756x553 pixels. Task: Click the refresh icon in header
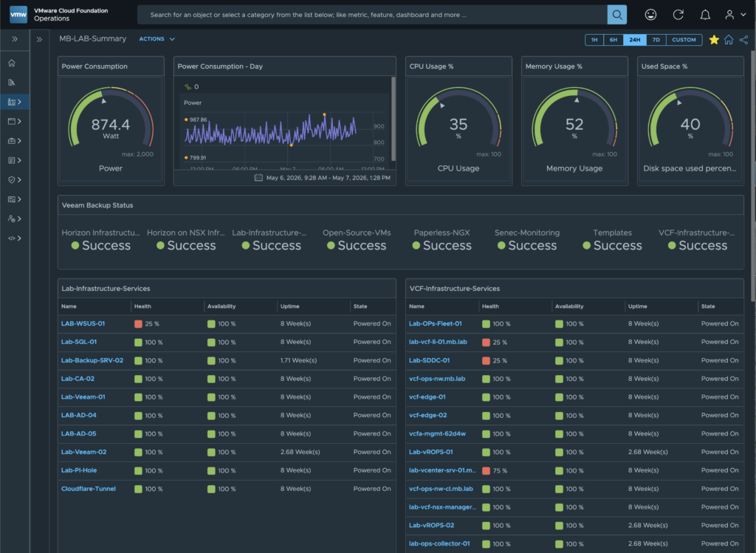pos(678,15)
